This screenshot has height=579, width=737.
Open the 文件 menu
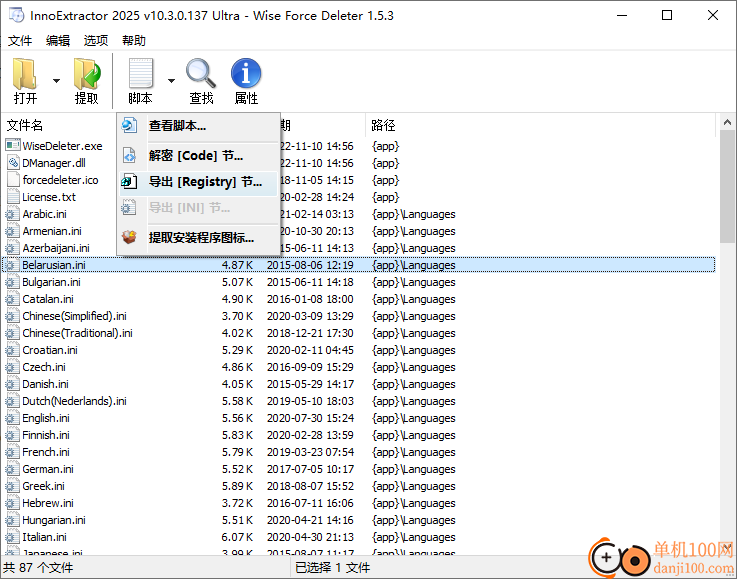point(20,41)
